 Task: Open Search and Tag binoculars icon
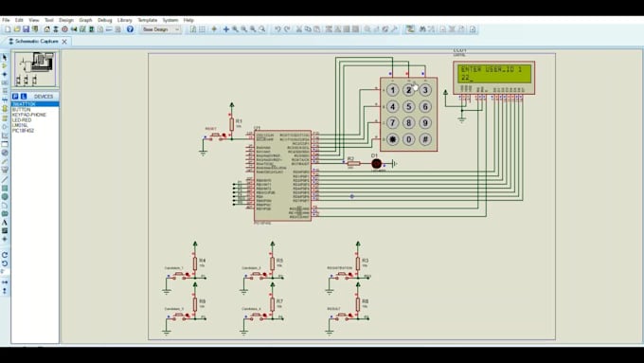(422, 29)
